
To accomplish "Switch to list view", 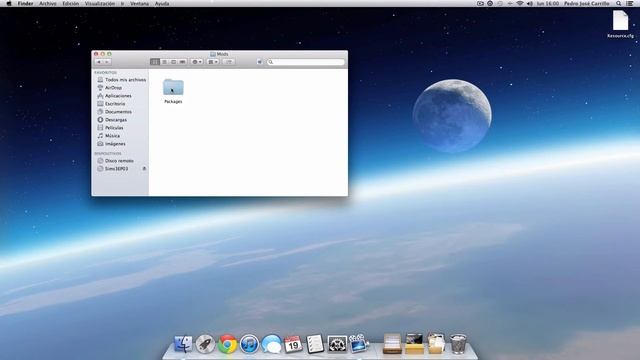I will click(164, 62).
